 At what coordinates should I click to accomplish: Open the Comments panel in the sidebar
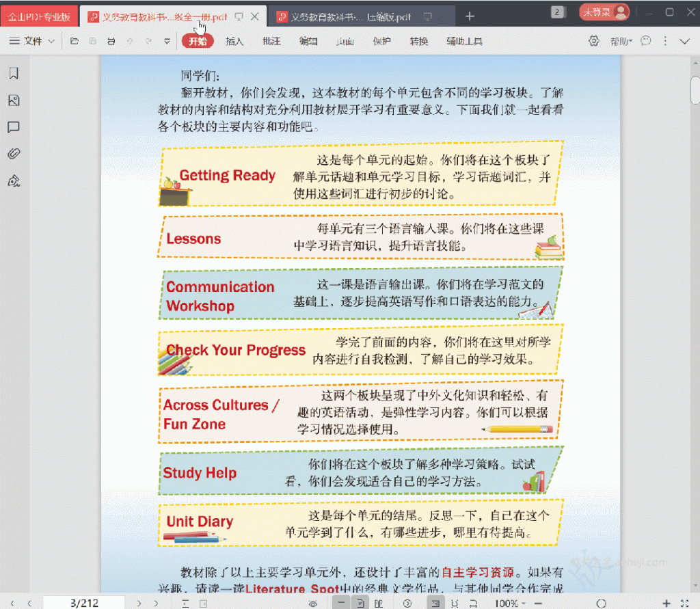click(x=14, y=127)
